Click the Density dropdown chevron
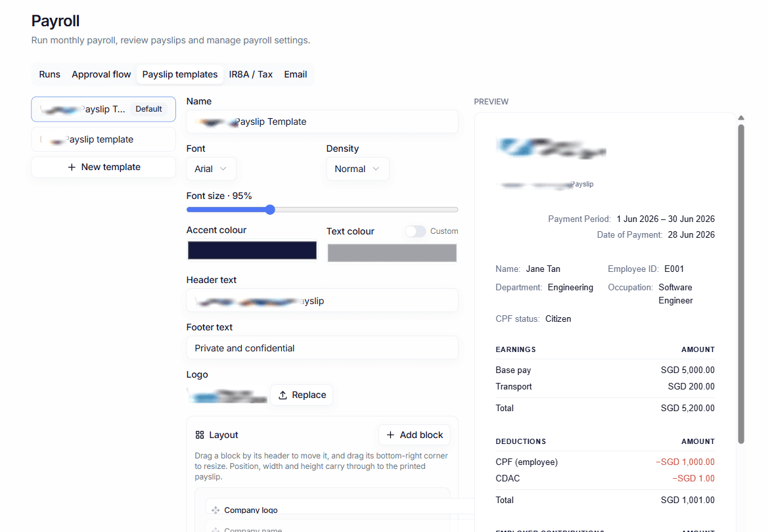This screenshot has height=532, width=768. 376,169
